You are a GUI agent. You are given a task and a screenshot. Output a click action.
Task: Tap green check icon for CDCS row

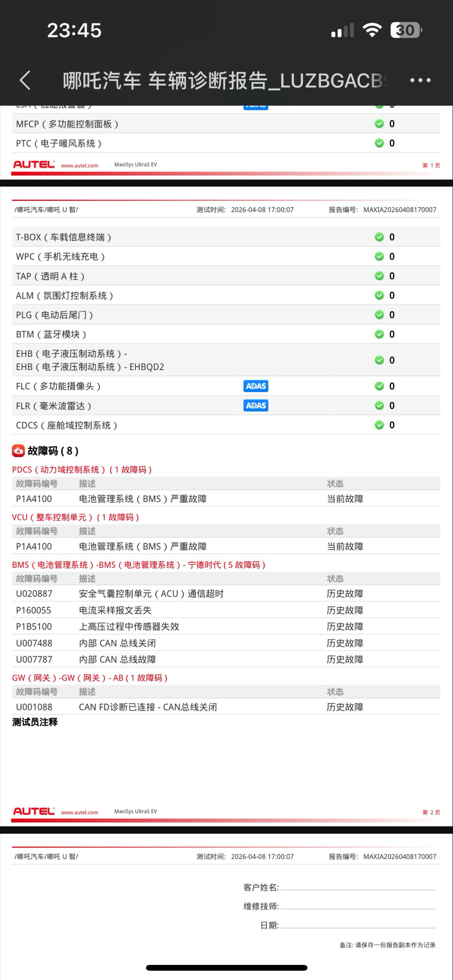(379, 425)
